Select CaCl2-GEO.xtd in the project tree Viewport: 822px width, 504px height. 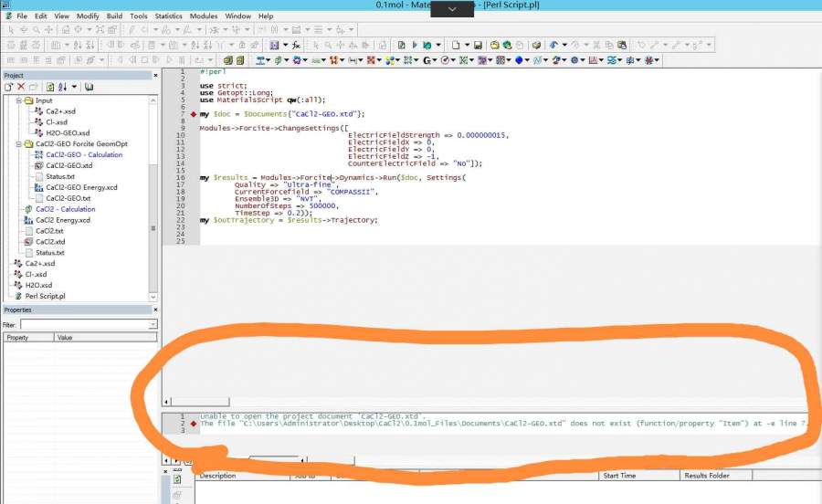[68, 165]
